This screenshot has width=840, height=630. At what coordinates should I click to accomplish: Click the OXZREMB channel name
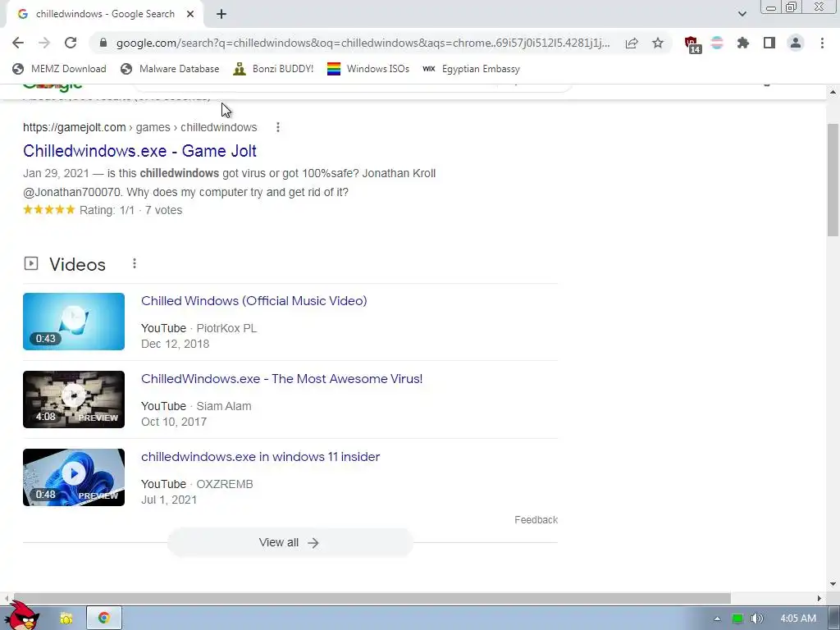click(225, 484)
